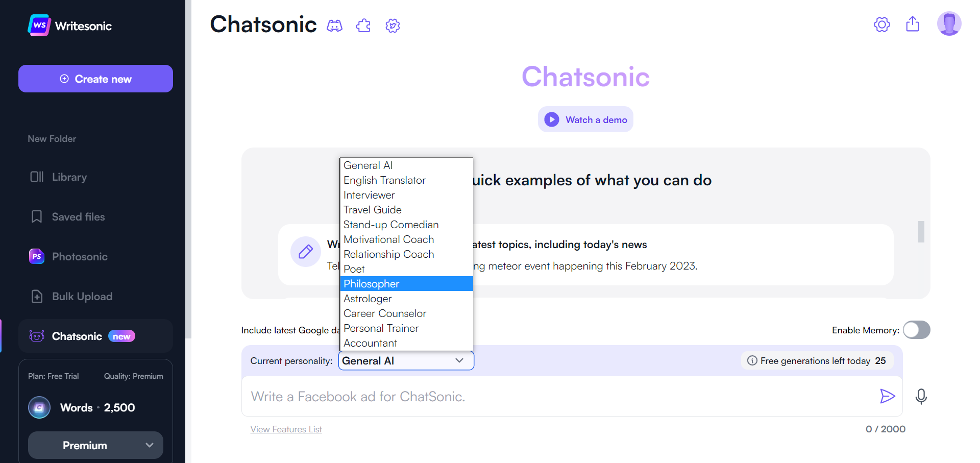Click the info icon beside Free generations
This screenshot has width=980, height=463.
pos(752,360)
